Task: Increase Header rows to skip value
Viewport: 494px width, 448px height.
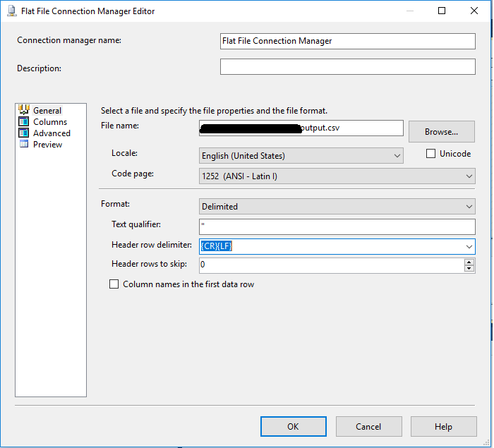Action: click(x=469, y=262)
